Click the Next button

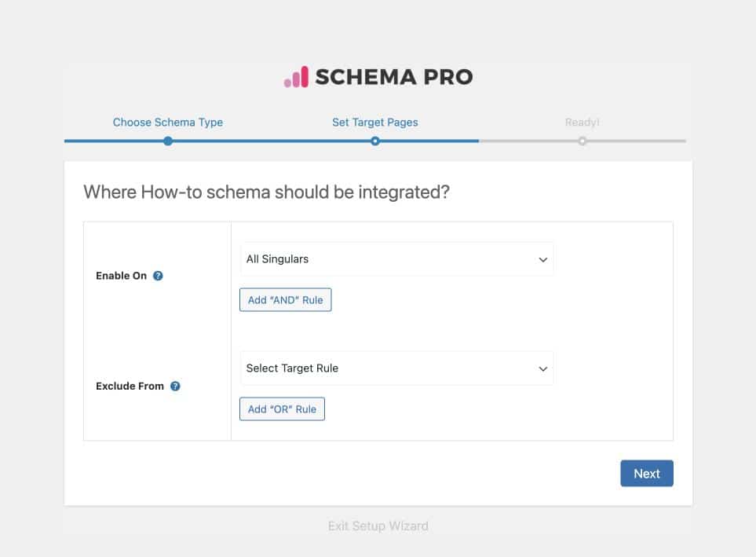646,474
